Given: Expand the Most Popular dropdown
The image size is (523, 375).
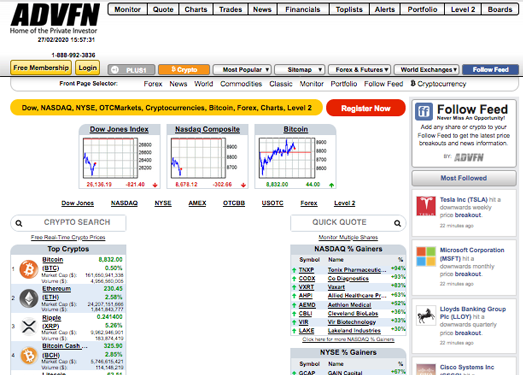Looking at the screenshot, I should pos(242,70).
